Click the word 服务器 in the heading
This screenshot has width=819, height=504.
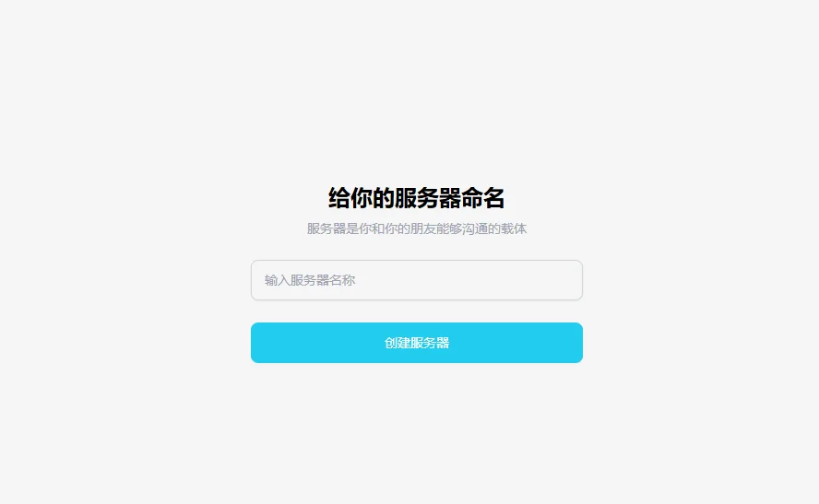[427, 198]
